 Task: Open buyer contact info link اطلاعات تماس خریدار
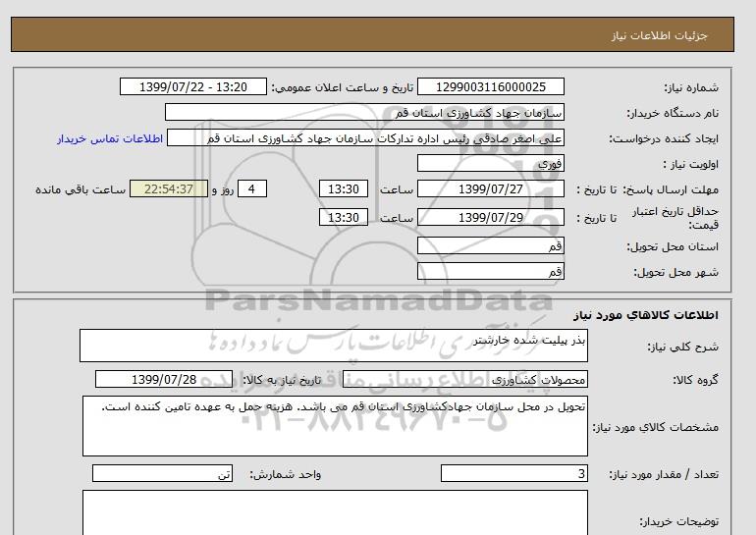click(x=110, y=138)
